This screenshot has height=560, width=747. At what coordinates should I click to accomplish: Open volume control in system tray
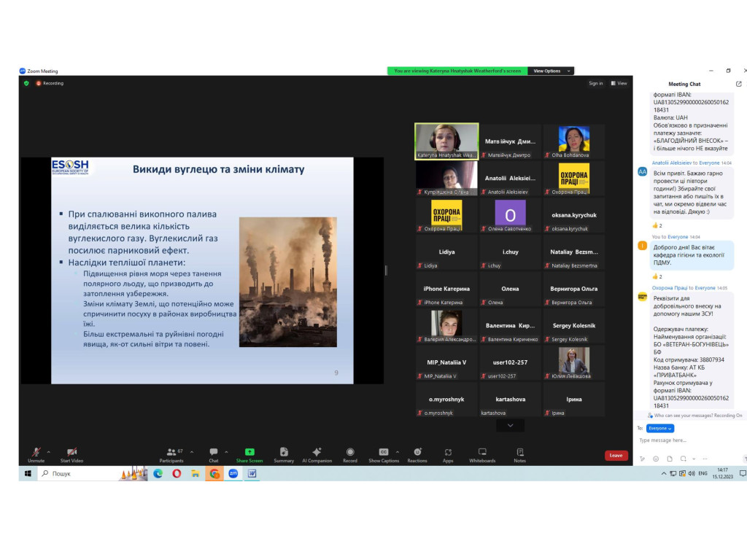click(x=692, y=473)
